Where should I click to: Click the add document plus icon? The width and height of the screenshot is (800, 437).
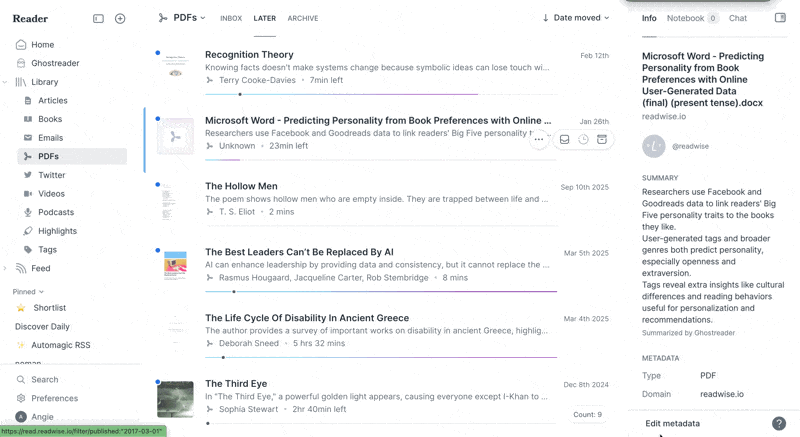[120, 18]
